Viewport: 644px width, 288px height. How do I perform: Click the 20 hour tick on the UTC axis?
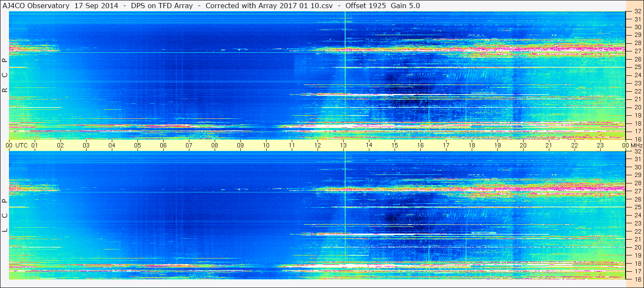[523, 145]
